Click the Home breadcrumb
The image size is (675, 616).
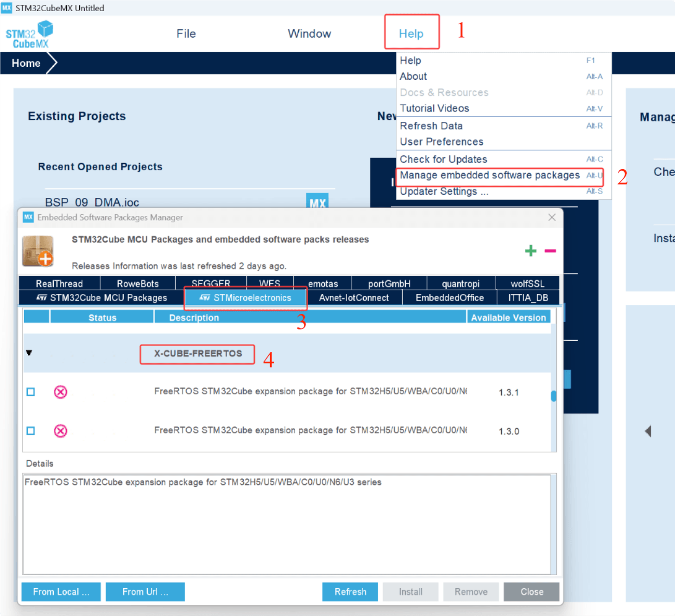tap(26, 63)
